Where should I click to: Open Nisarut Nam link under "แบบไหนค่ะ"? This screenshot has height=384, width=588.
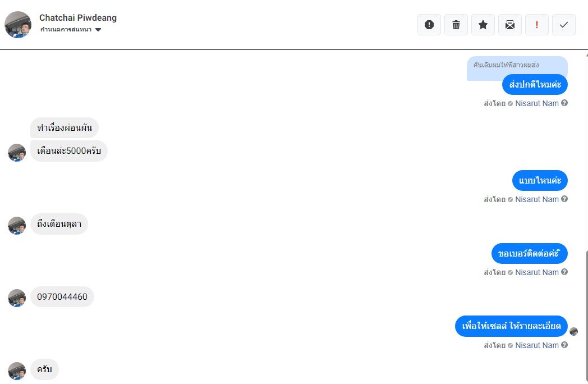coord(537,199)
